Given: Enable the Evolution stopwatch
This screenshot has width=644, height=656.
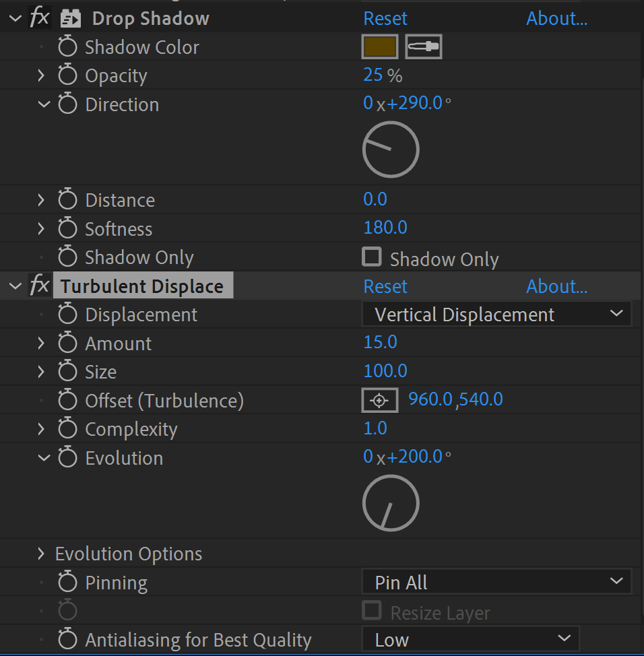Looking at the screenshot, I should pyautogui.click(x=67, y=458).
